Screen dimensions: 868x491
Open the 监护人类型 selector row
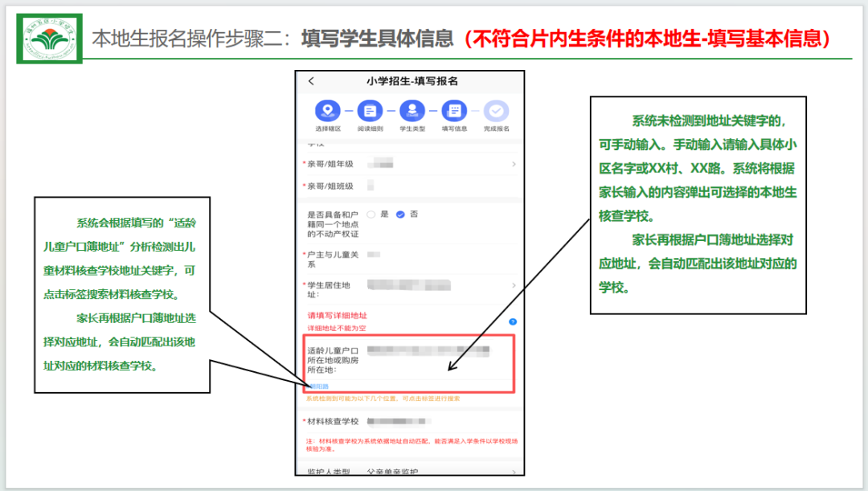point(410,471)
